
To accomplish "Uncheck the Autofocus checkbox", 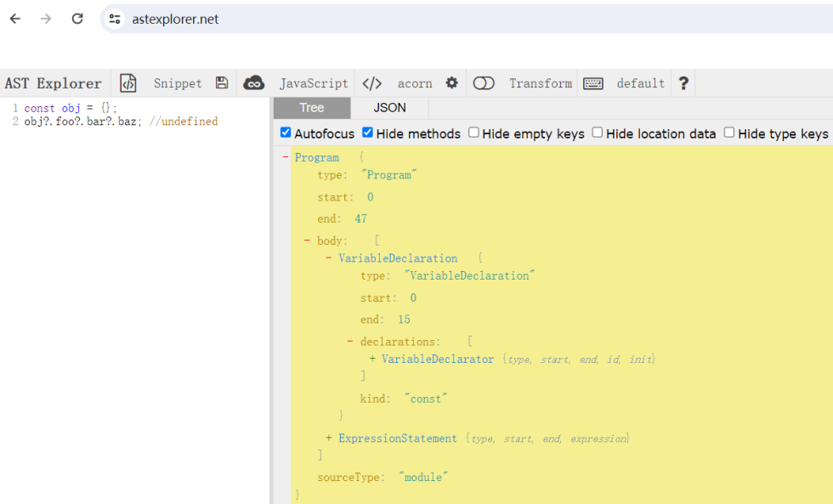I will [x=286, y=133].
